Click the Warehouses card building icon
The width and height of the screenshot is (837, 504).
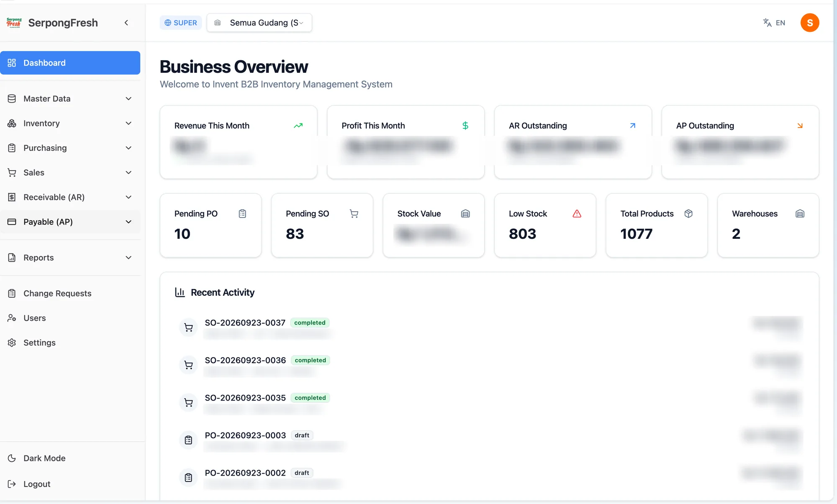800,214
